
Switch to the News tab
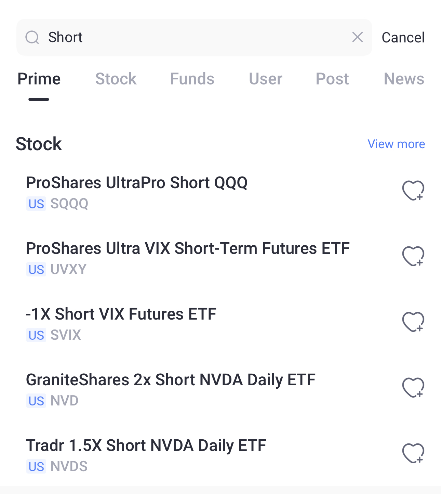pyautogui.click(x=404, y=79)
